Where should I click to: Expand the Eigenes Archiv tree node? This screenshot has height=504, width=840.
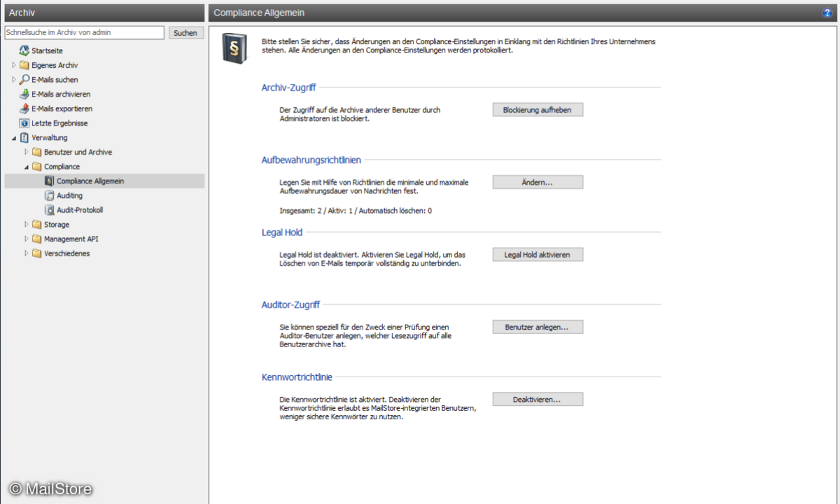(14, 65)
